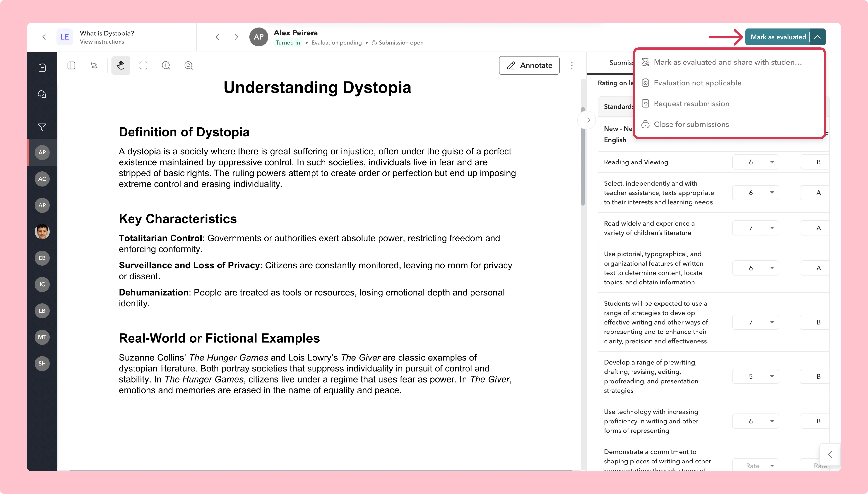Open the filter funnel icon in sidebar

point(42,127)
